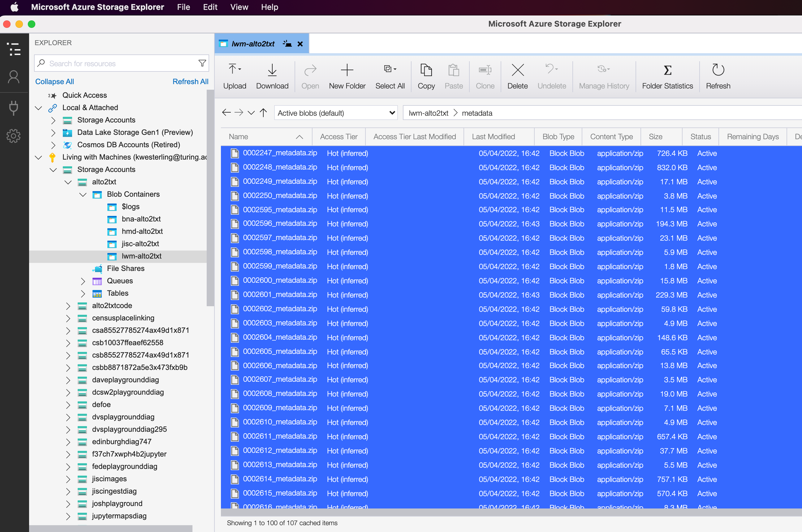The height and width of the screenshot is (532, 802).
Task: Expand Data Lake Storage Gen1 (Preview)
Action: tap(53, 133)
